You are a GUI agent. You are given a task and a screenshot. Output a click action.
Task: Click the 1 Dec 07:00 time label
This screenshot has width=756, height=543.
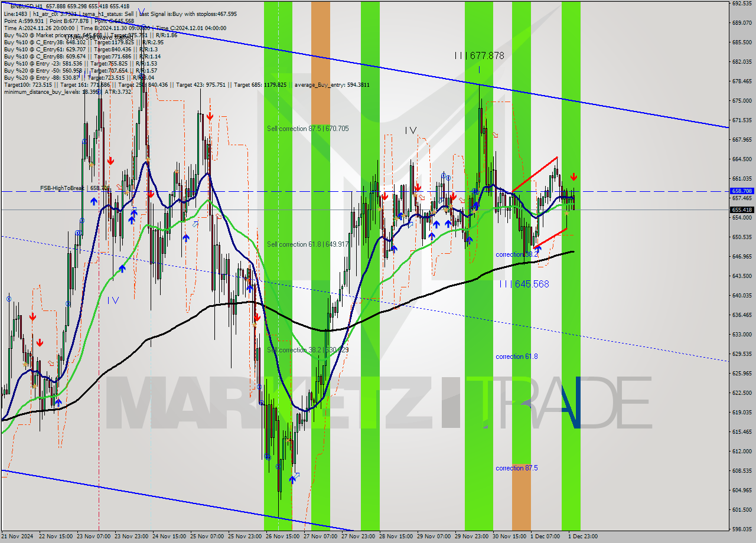pos(545,537)
